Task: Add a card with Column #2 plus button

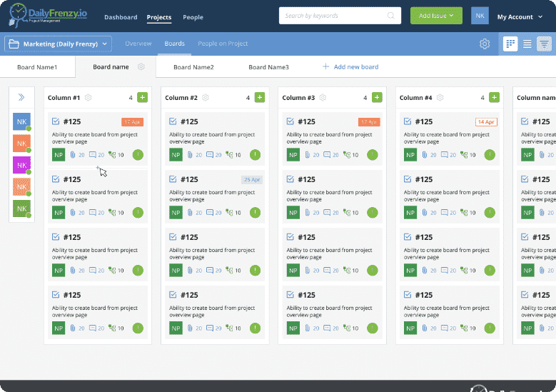Action: [260, 97]
